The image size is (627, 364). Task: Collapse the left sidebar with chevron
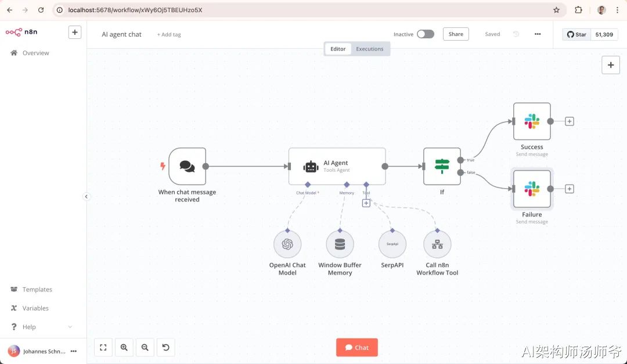(x=86, y=196)
